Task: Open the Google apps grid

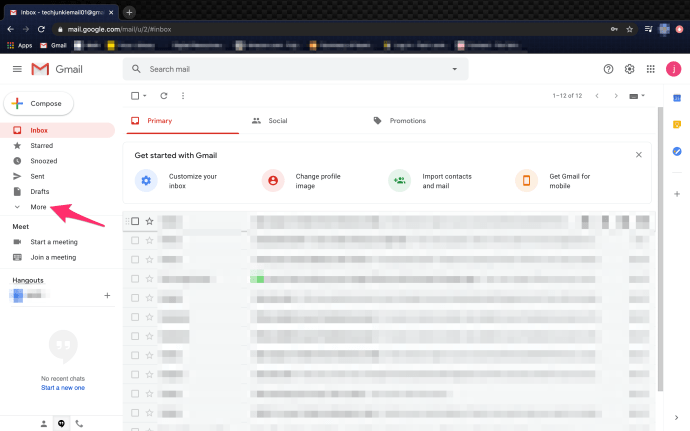Action: click(x=650, y=69)
